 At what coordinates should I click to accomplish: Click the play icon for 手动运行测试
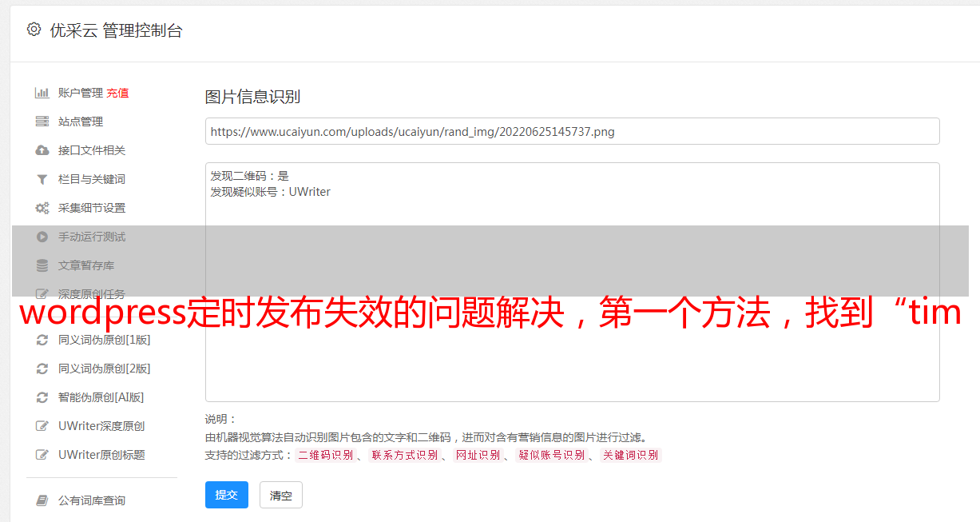coord(42,237)
